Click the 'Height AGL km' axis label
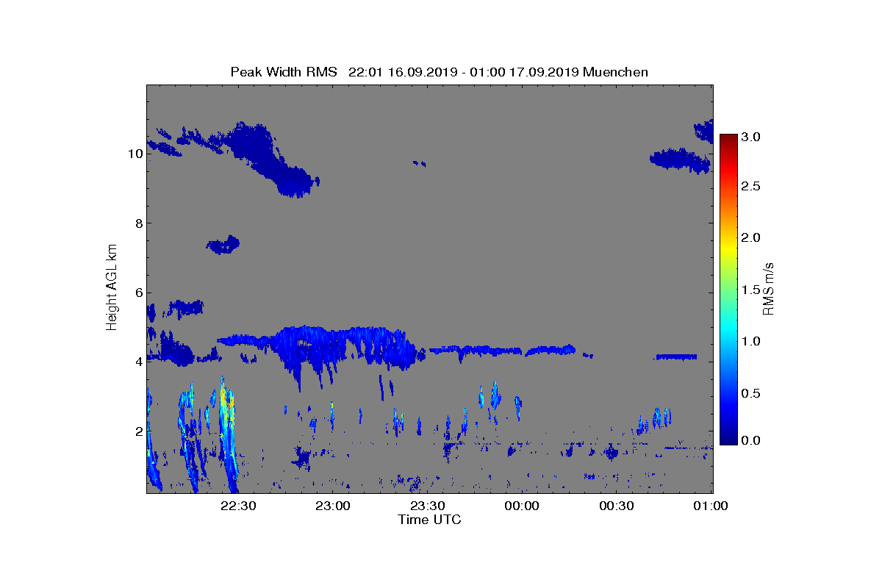 112,288
